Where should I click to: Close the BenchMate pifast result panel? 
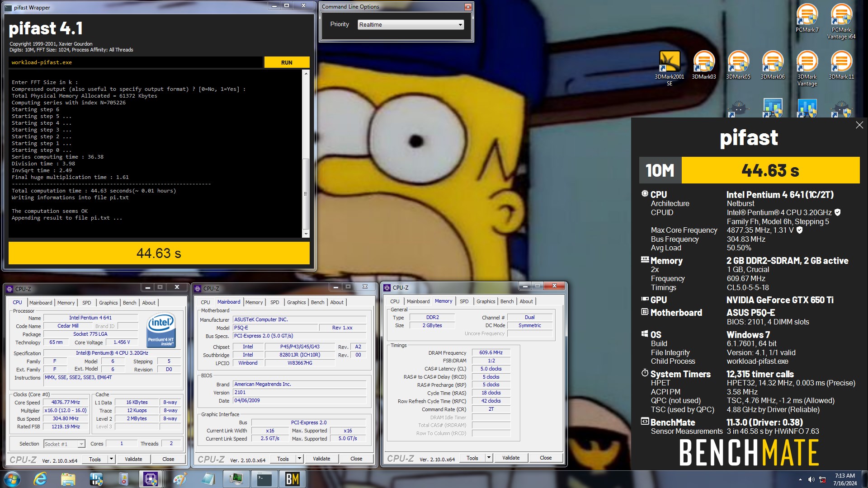coord(859,125)
